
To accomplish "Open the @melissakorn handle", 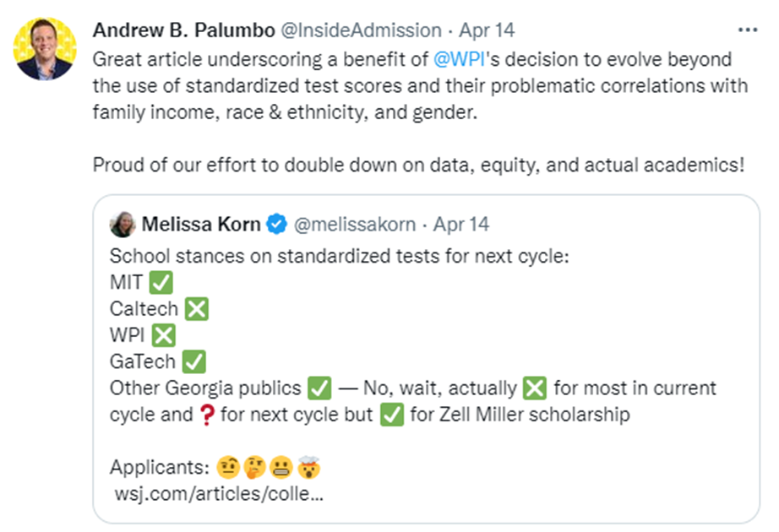I will (355, 224).
